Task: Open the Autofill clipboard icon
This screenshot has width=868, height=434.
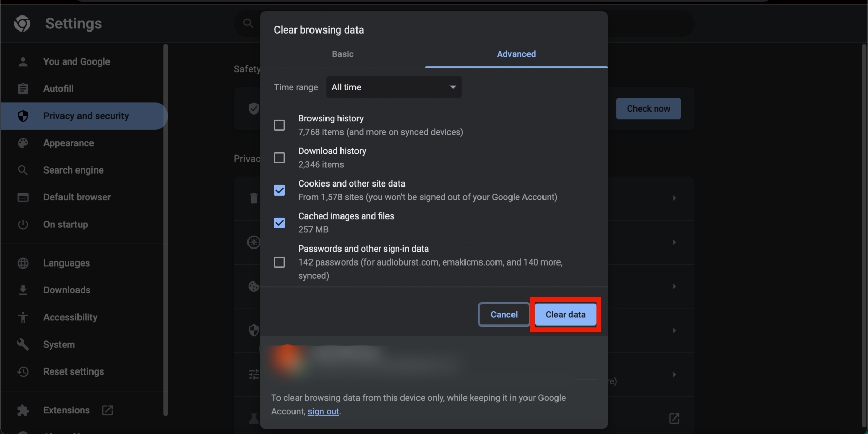Action: pyautogui.click(x=23, y=89)
